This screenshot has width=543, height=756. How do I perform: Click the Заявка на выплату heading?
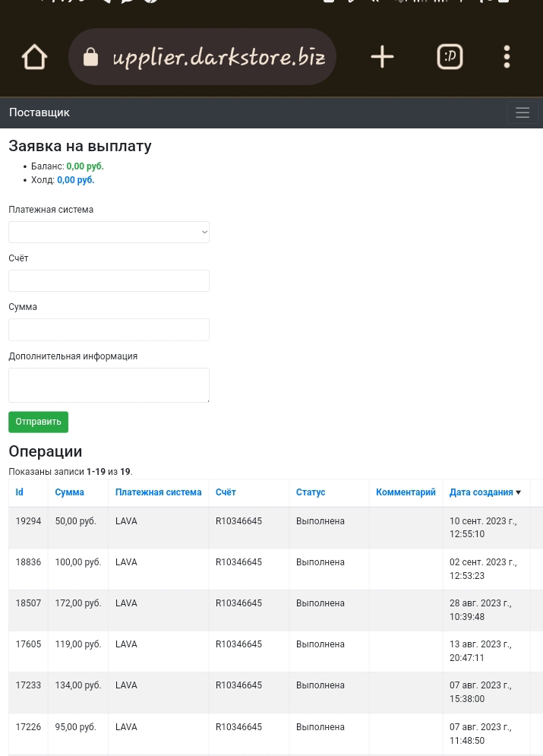(x=80, y=146)
